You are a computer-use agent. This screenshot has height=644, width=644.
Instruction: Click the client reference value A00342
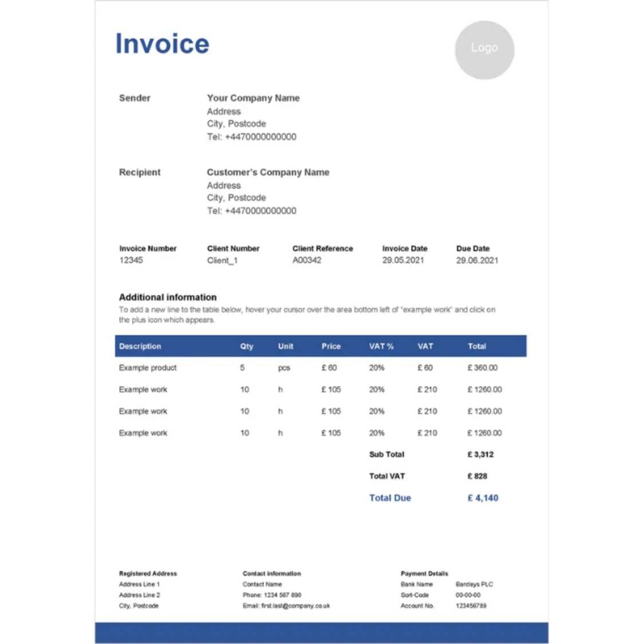[x=307, y=260]
